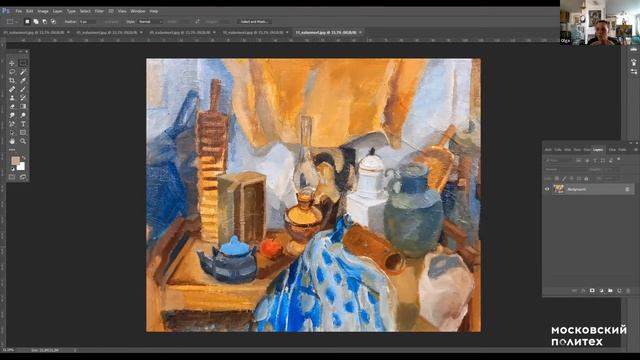Open the Style dropdown set to Normal

tap(150, 22)
